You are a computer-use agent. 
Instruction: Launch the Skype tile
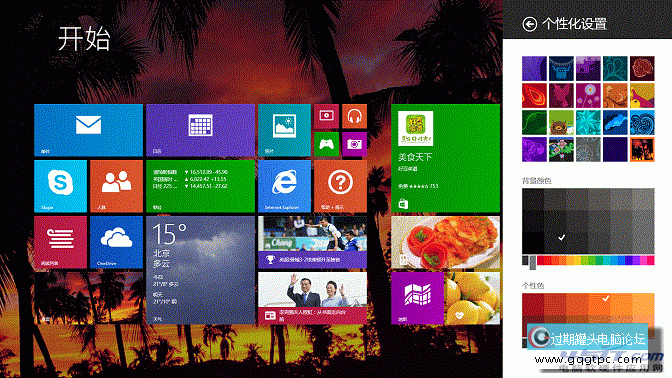click(x=60, y=186)
